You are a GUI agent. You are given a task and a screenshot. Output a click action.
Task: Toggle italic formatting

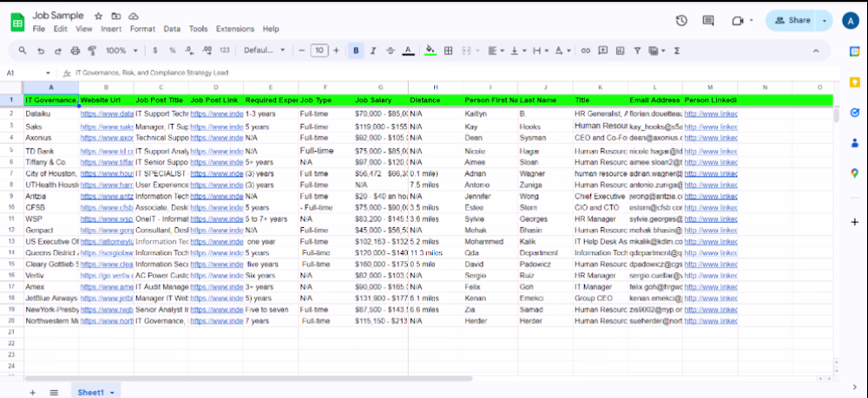373,50
